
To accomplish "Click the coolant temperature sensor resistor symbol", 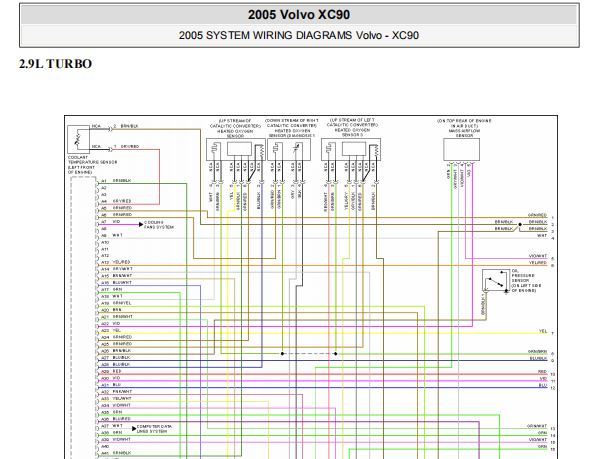I will 78,139.
